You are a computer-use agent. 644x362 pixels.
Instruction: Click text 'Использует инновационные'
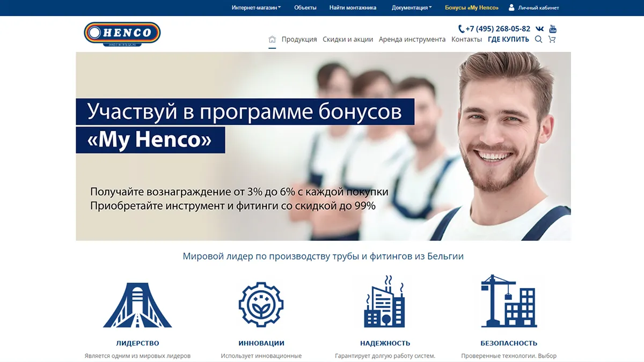[261, 356]
